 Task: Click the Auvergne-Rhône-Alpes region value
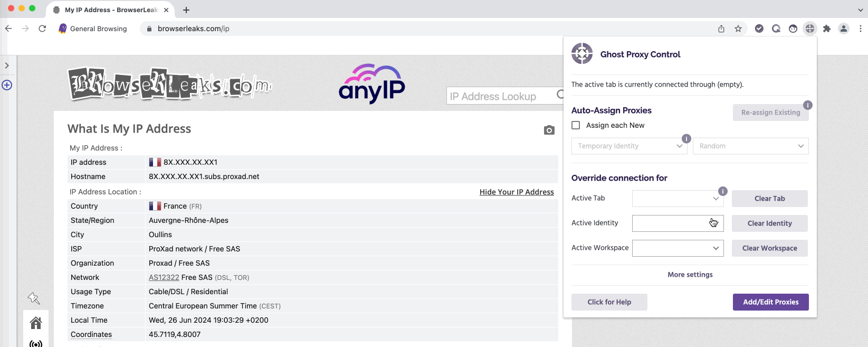click(188, 220)
